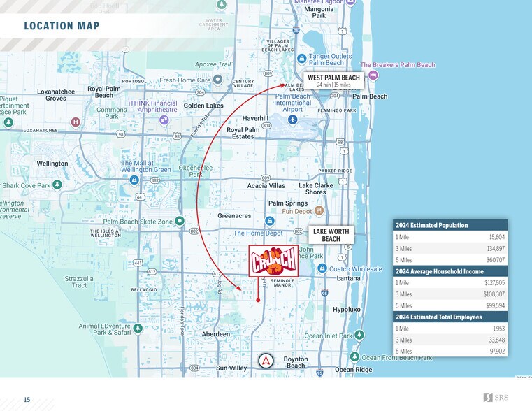This screenshot has width=532, height=411.
Task: Click employees value 33,848
Action: point(497,340)
